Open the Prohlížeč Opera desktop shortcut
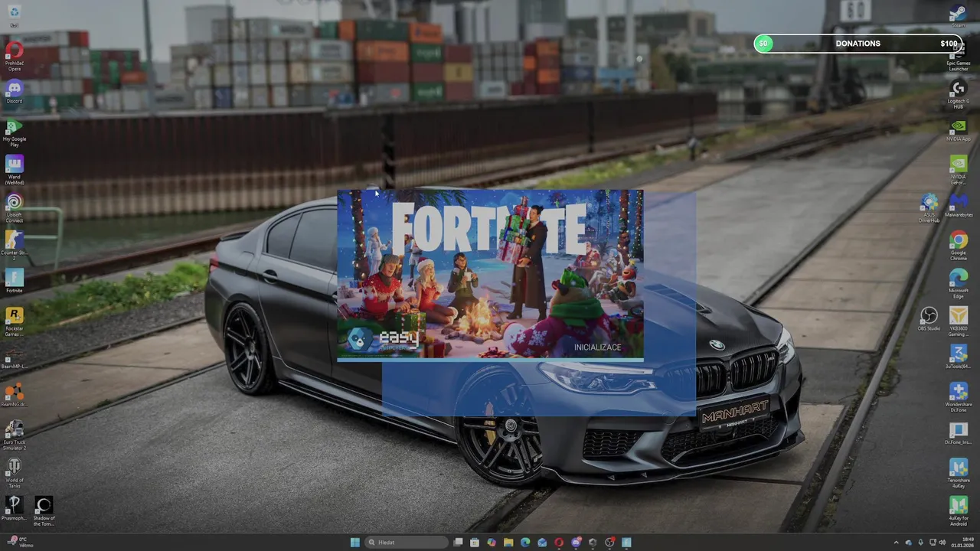This screenshot has height=551, width=980. tap(14, 55)
